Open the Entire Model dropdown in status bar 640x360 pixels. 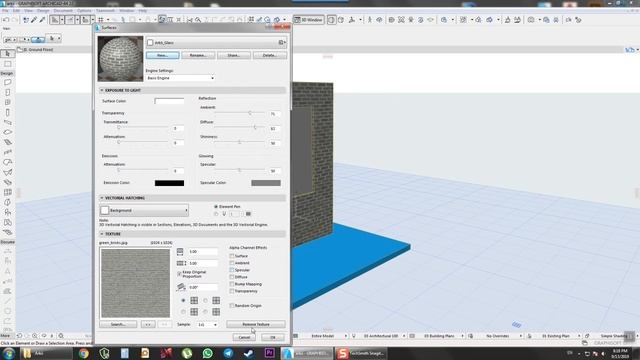point(329,336)
